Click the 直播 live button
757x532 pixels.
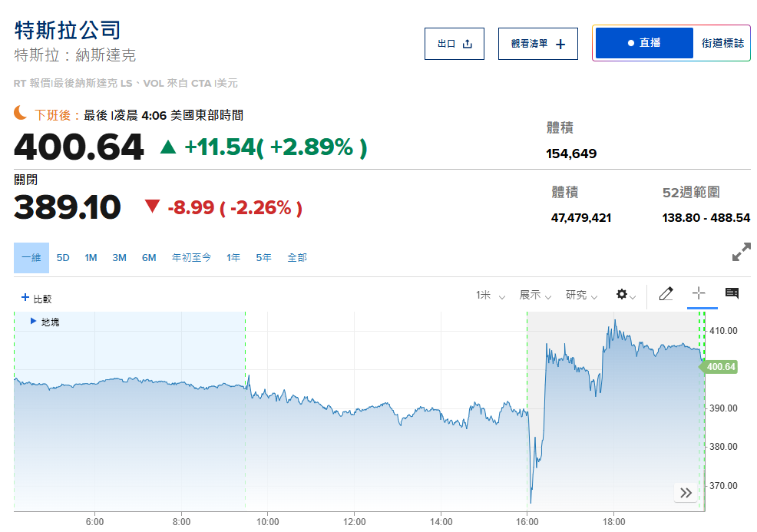(x=644, y=43)
